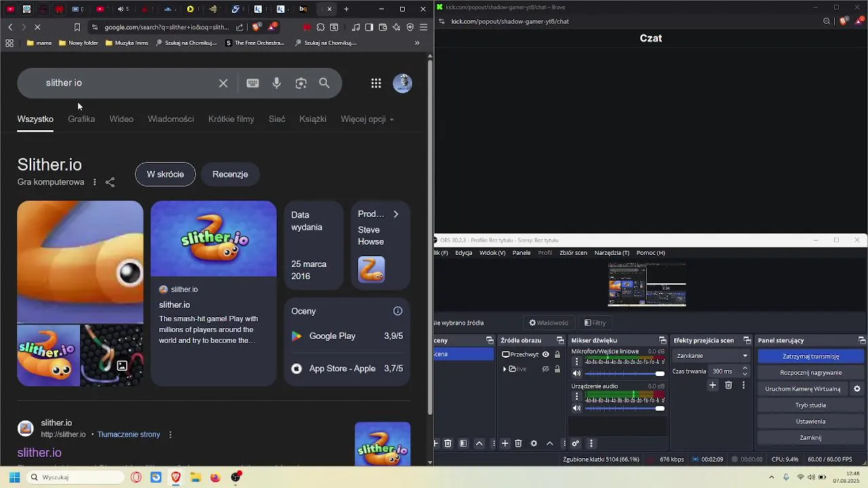The height and width of the screenshot is (488, 868).
Task: Submit search with magnifier icon
Action: point(324,83)
